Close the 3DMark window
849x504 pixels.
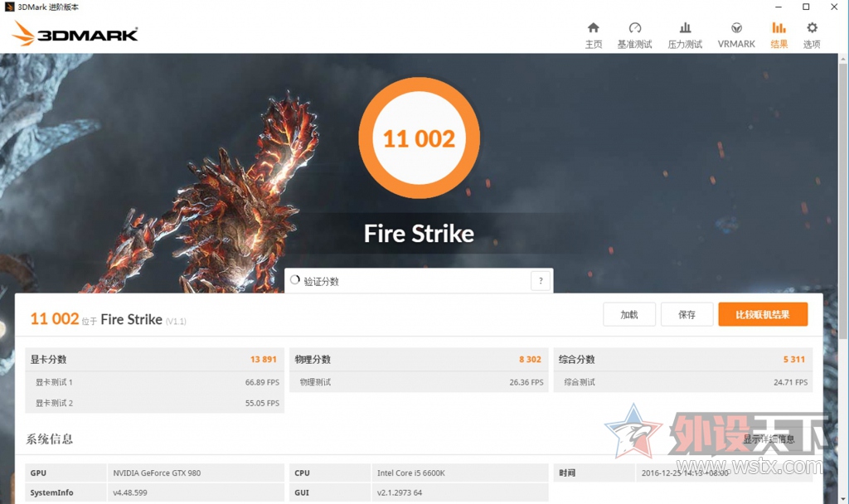coord(834,7)
